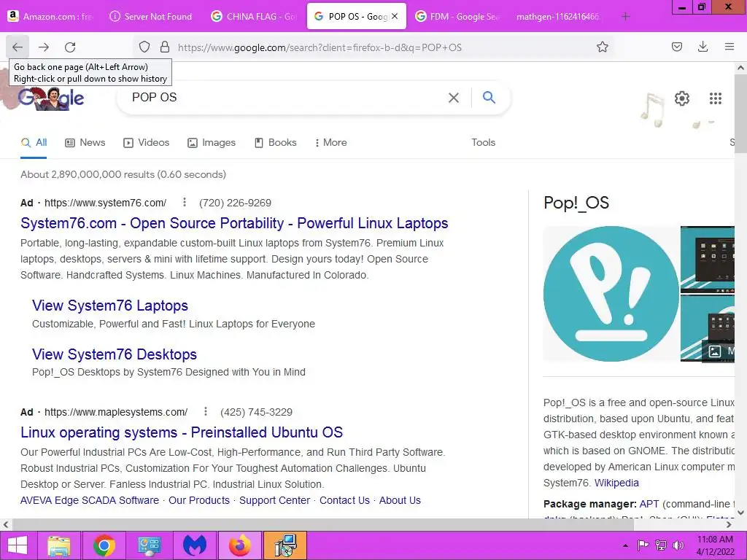The image size is (747, 560).
Task: Open Malwarebytes from the taskbar
Action: click(x=194, y=545)
